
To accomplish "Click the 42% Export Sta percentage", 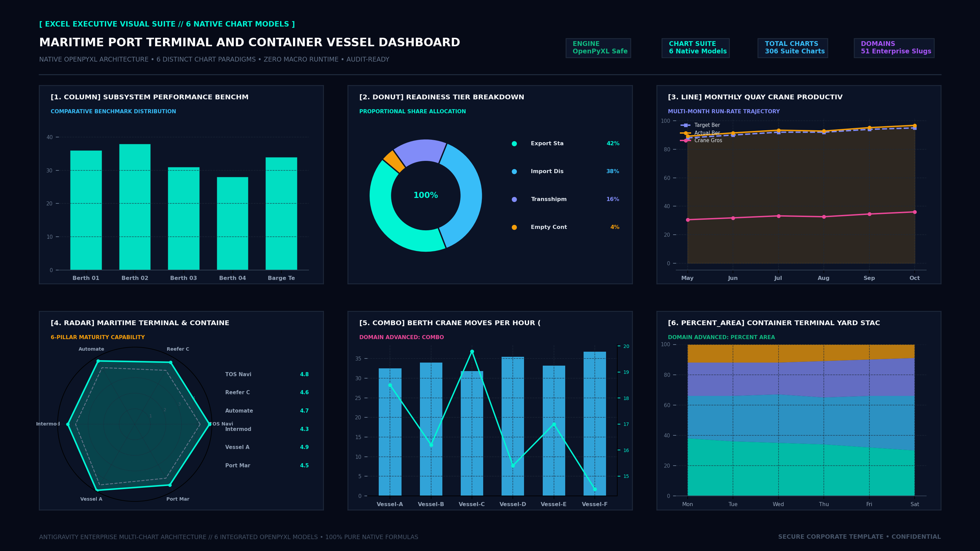I will point(613,144).
